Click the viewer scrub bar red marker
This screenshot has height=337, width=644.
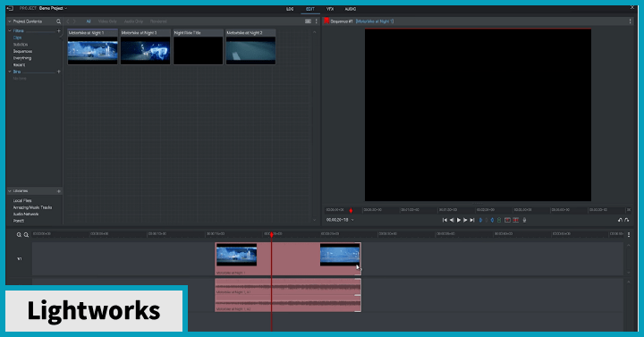tap(351, 211)
